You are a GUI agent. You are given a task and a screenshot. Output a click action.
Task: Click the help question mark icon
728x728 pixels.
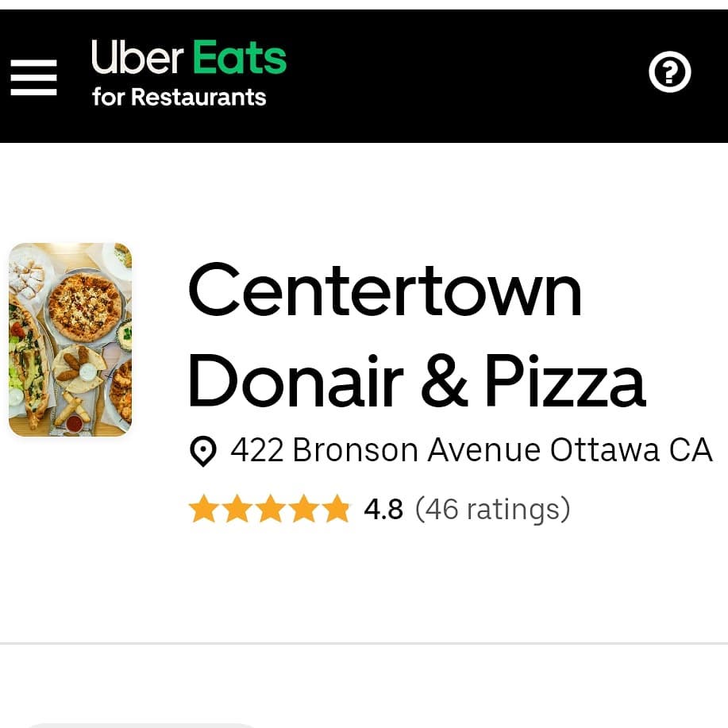tap(669, 72)
